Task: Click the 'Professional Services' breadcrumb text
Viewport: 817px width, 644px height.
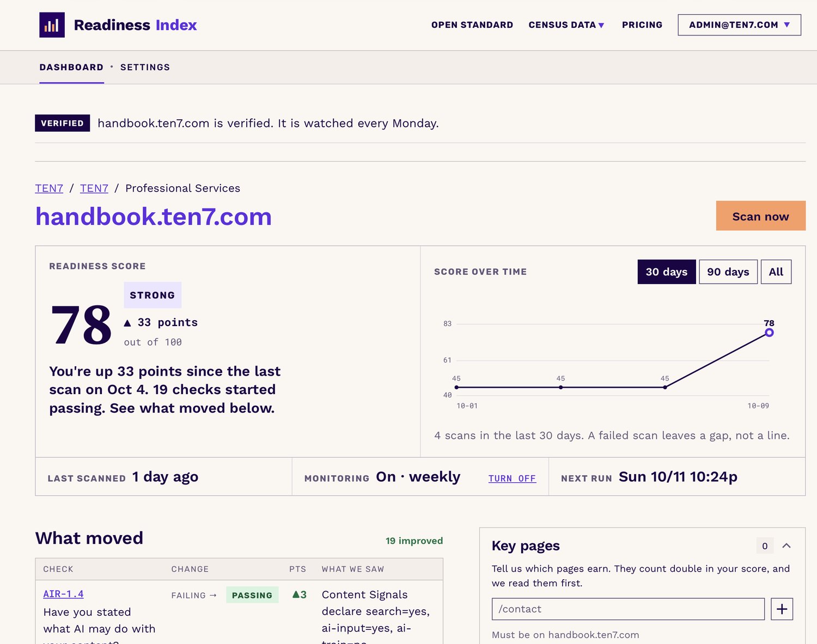Action: coord(182,188)
